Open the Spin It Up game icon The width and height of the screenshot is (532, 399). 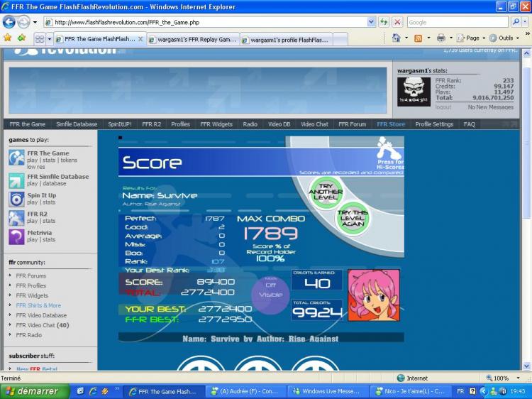(16, 199)
